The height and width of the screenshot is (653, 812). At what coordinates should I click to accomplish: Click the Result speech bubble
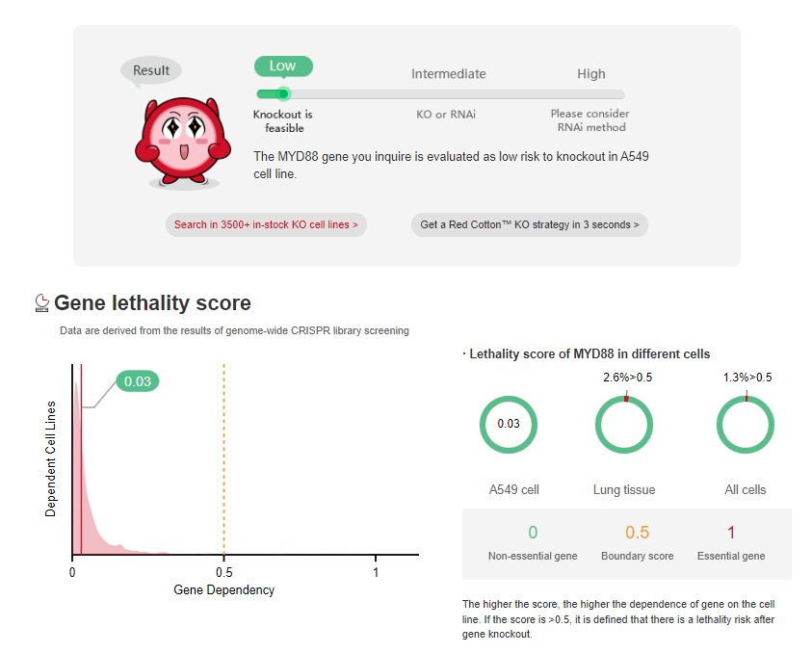pyautogui.click(x=151, y=70)
